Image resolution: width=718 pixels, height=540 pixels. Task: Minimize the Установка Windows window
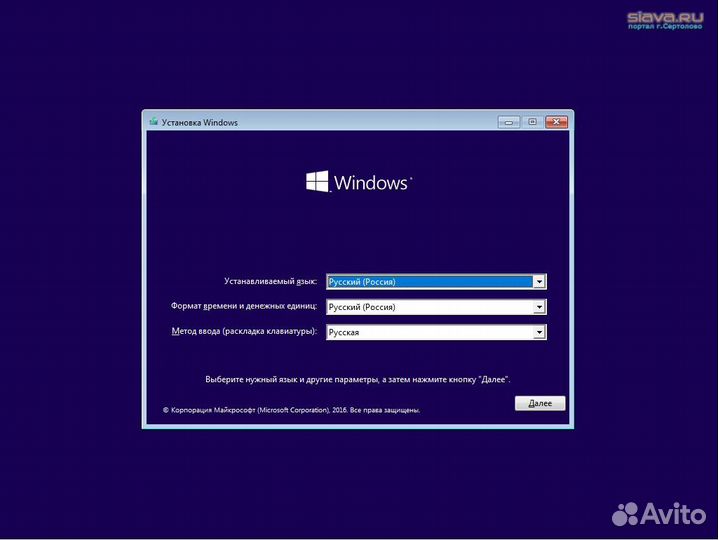coord(509,122)
